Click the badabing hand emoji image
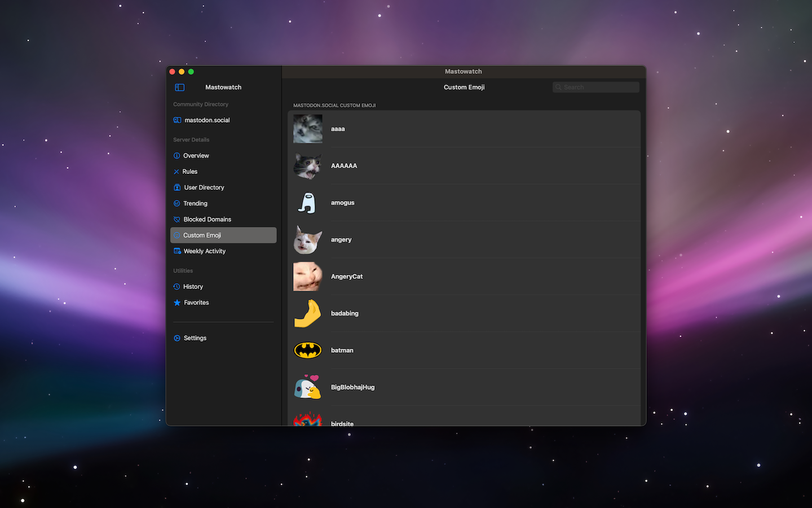Image resolution: width=812 pixels, height=508 pixels. tap(308, 313)
